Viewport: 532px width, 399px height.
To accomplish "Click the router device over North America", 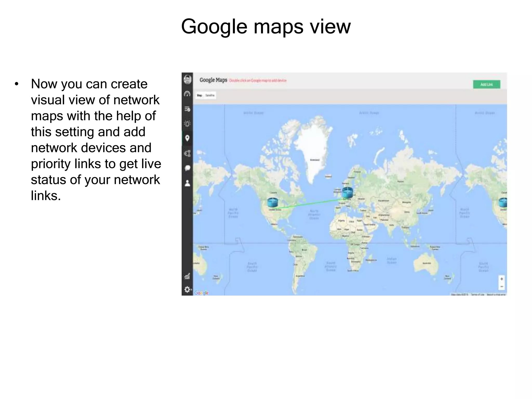I will (272, 202).
